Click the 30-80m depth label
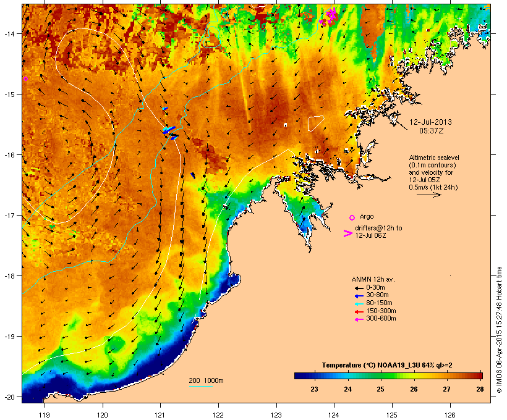 377,295
